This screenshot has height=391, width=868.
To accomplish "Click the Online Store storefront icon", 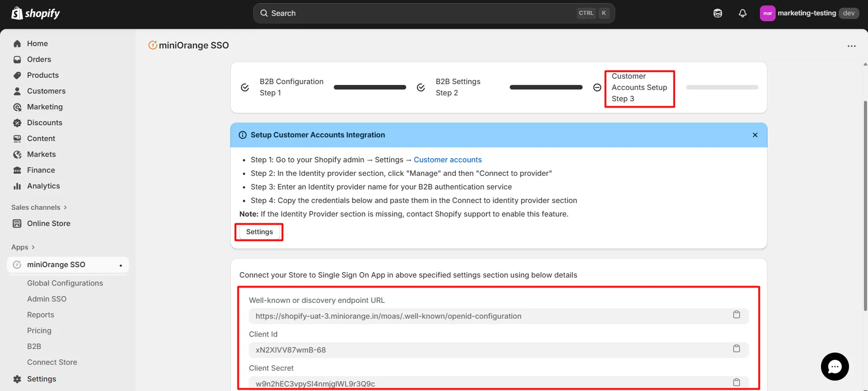I will pyautogui.click(x=17, y=223).
